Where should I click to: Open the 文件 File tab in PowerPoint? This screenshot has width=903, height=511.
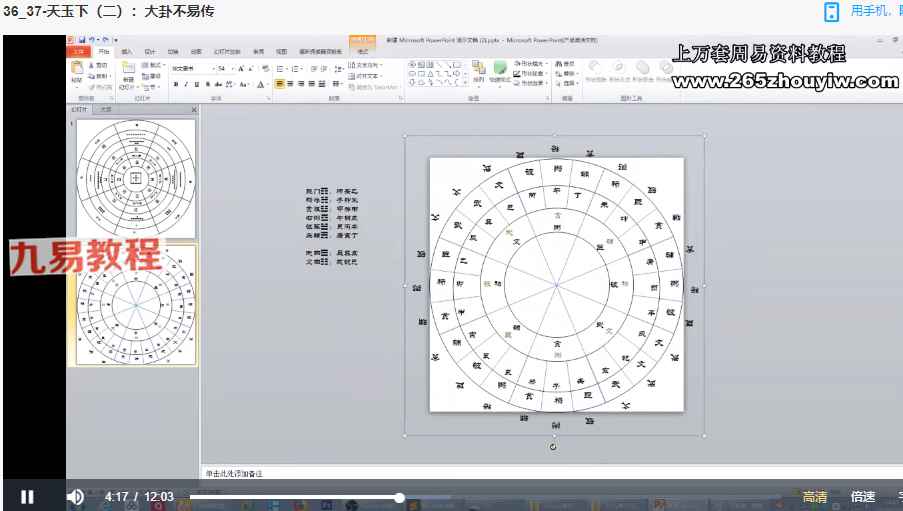pyautogui.click(x=79, y=51)
